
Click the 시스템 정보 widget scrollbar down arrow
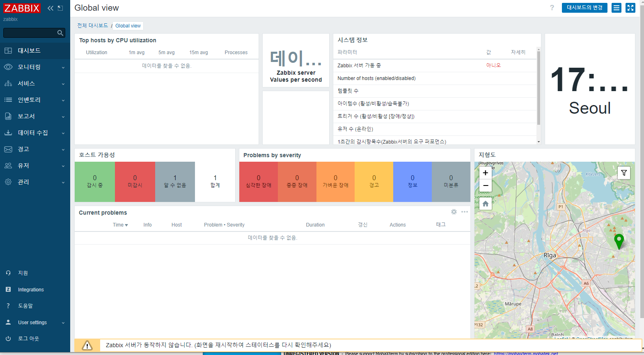tap(539, 142)
